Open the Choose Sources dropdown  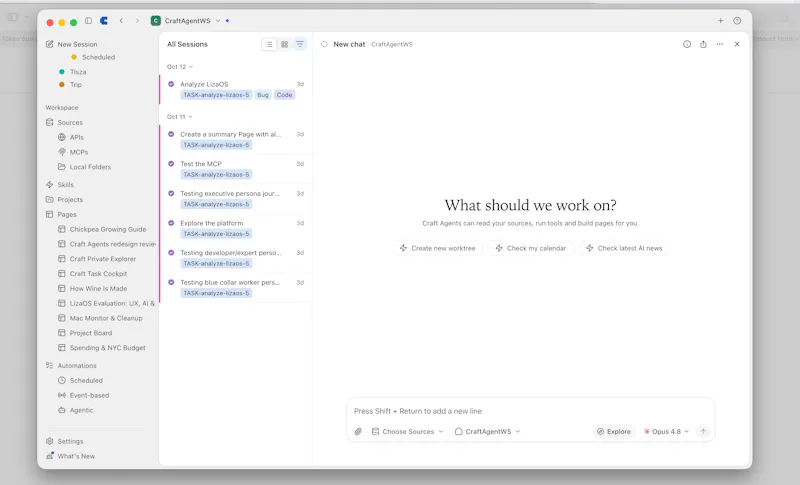[x=407, y=431]
